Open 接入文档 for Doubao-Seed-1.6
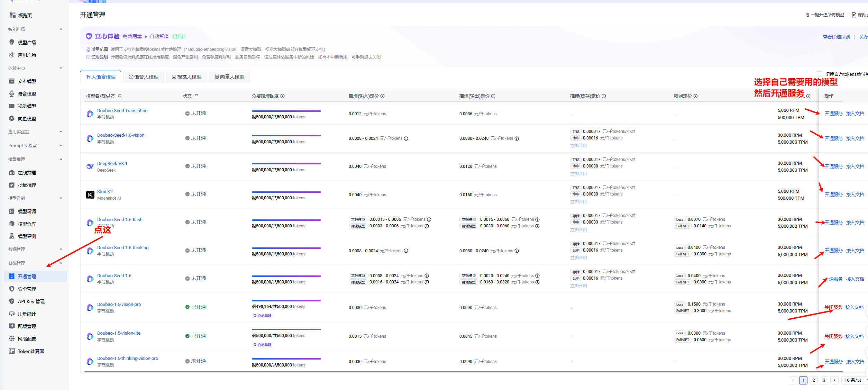Image resolution: width=868 pixels, height=390 pixels. pos(855,279)
